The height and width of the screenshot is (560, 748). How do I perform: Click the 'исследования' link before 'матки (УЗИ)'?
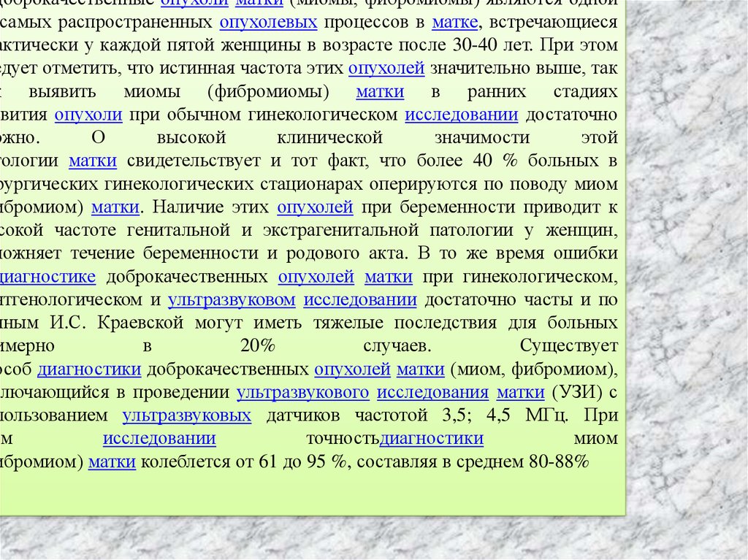pos(432,393)
